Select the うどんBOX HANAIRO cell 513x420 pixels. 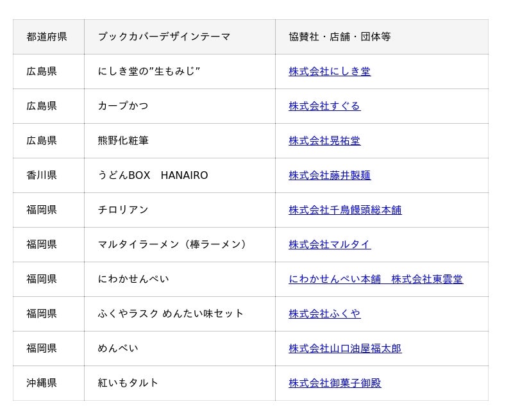[x=153, y=175]
